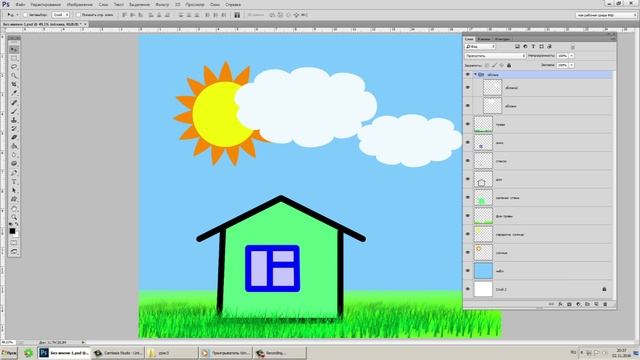Select the Dodge tool
The width and height of the screenshot is (640, 360).
pyautogui.click(x=14, y=164)
